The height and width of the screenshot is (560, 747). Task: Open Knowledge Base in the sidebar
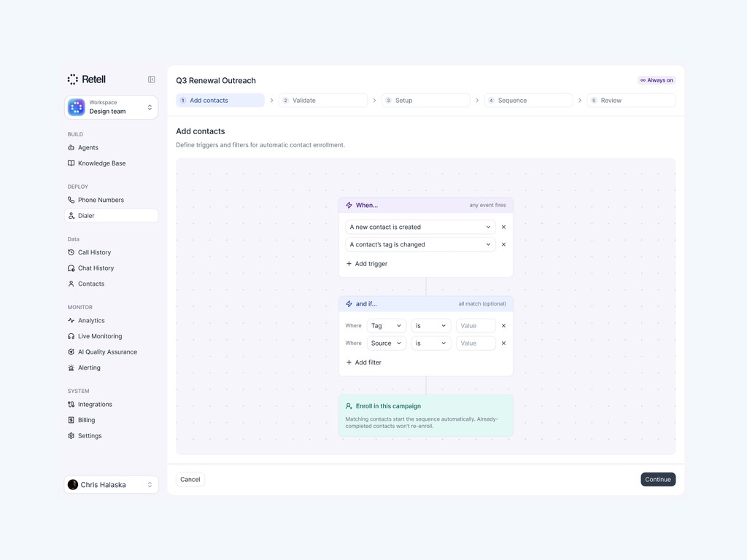point(111,163)
